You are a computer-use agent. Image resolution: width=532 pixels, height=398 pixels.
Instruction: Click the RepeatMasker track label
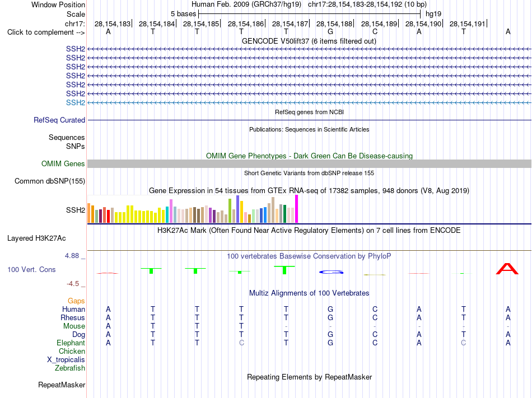click(x=62, y=385)
